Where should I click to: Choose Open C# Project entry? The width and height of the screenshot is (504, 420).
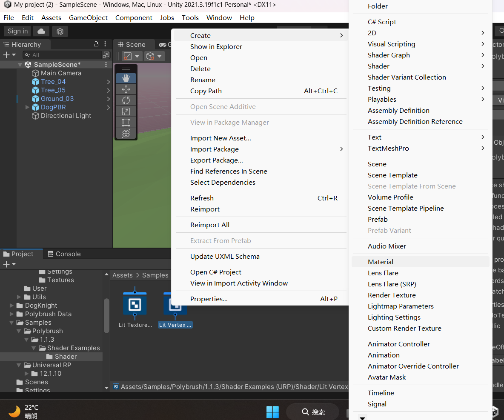261,272
